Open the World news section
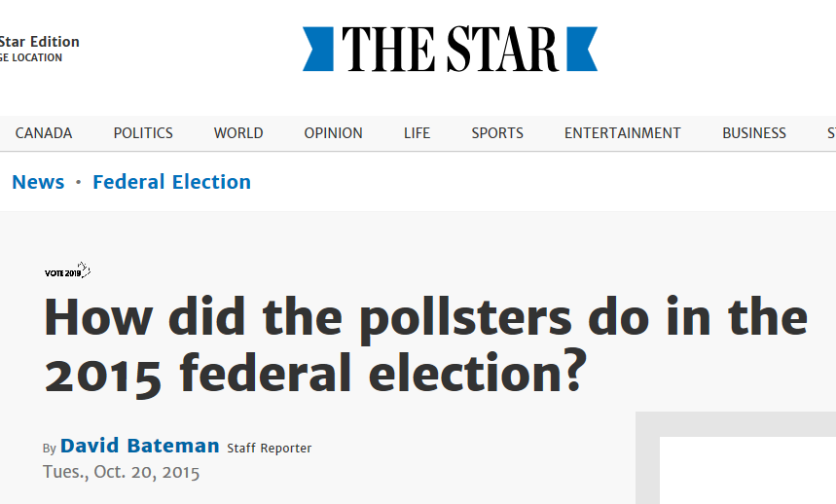The height and width of the screenshot is (504, 836). (238, 133)
